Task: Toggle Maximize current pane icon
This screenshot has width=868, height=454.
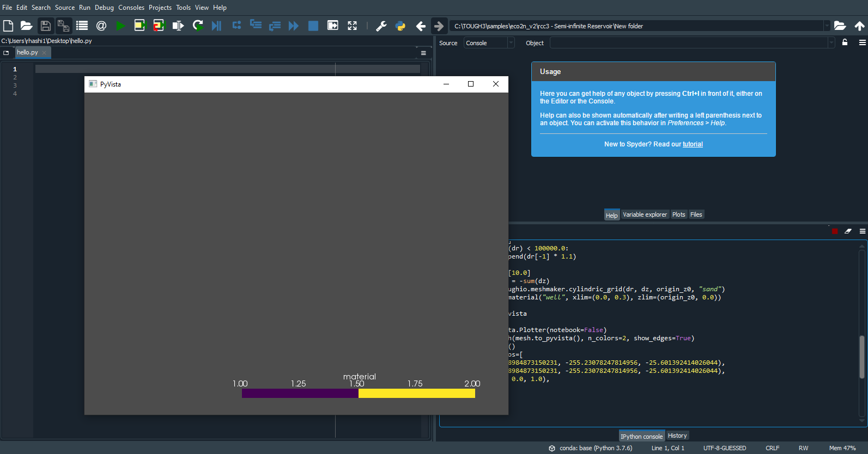Action: click(x=353, y=26)
